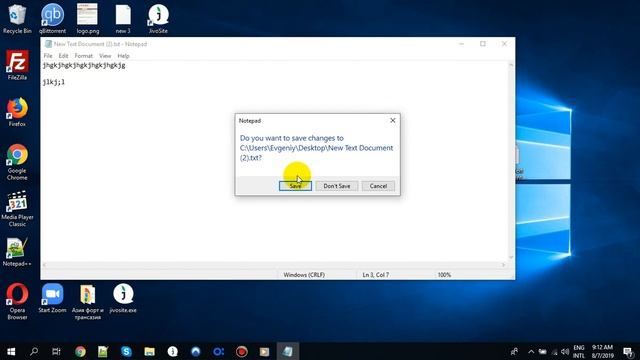
Task: Click 'Ln 3, Col 7' in status bar
Action: pos(376,275)
